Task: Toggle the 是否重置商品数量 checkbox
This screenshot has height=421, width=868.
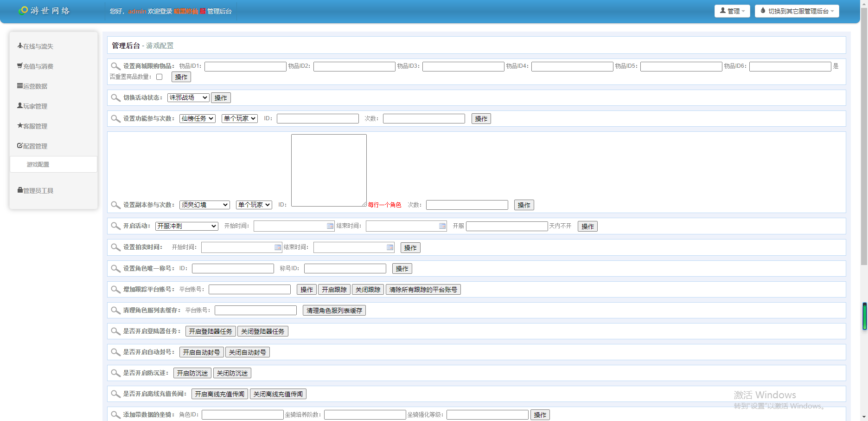Action: [x=160, y=77]
